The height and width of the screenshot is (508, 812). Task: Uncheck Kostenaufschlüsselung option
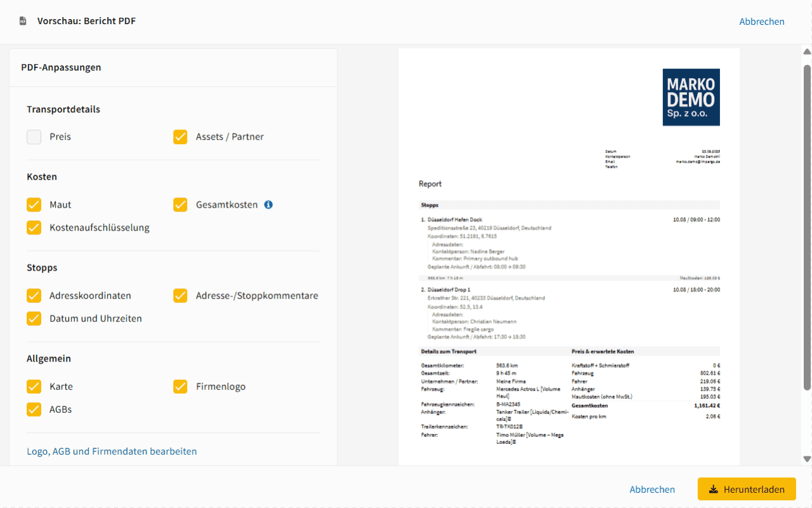click(34, 227)
